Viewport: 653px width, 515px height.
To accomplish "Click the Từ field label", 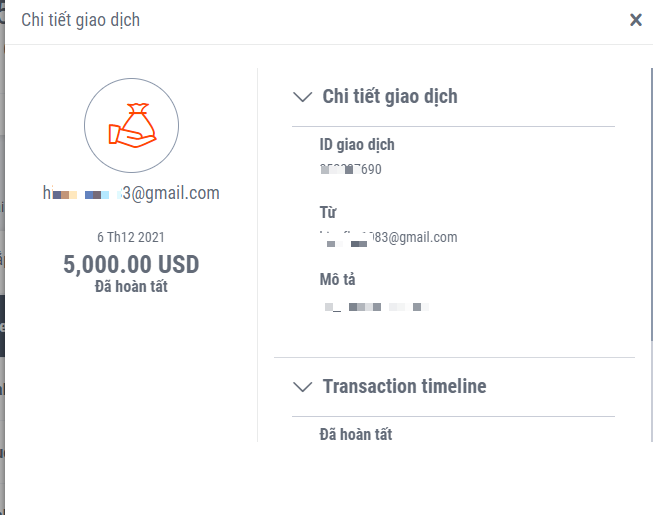I will (x=328, y=213).
